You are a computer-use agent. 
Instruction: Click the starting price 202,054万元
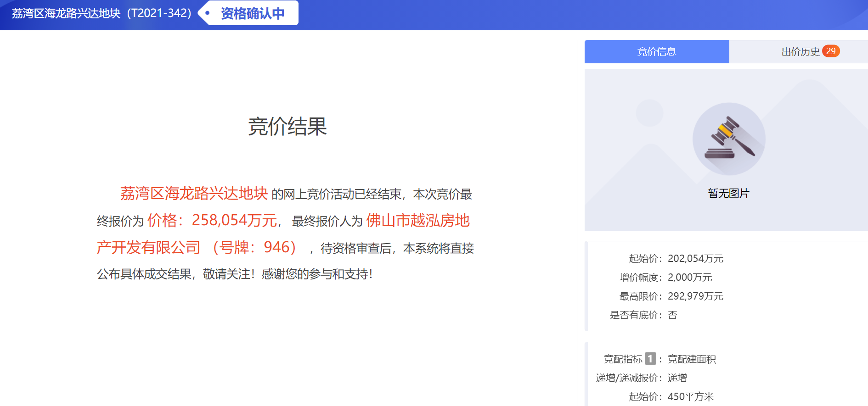pos(695,259)
